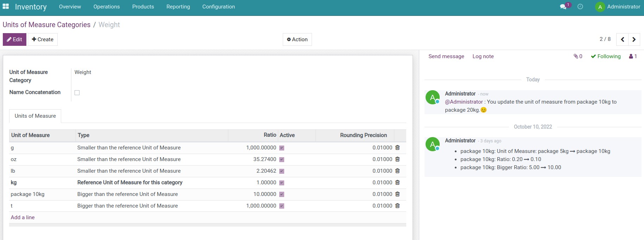Click trash icon for package 10kg

tap(397, 194)
